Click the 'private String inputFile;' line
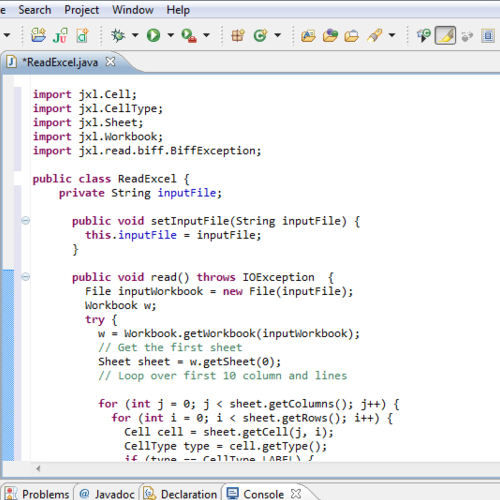 click(x=140, y=193)
